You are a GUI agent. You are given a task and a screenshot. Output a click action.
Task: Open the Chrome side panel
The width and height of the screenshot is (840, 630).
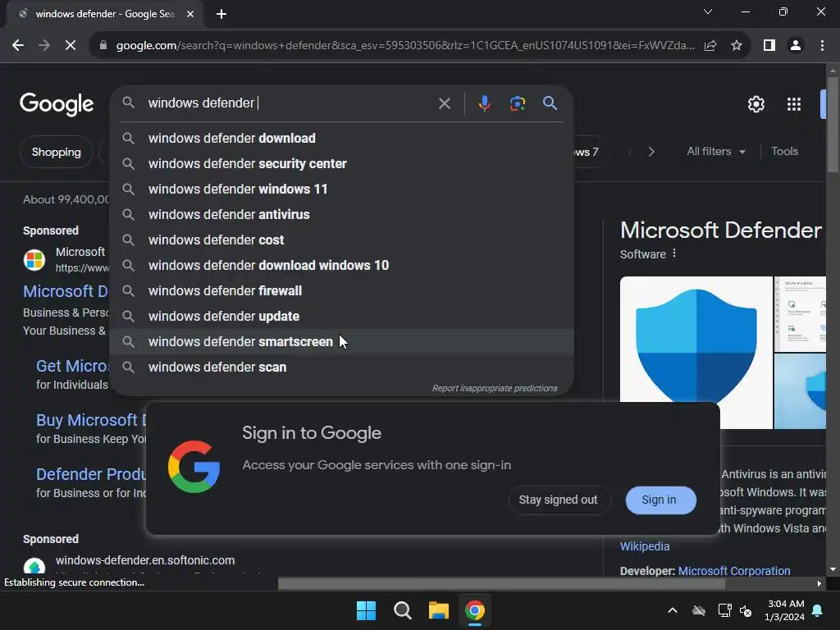(769, 46)
